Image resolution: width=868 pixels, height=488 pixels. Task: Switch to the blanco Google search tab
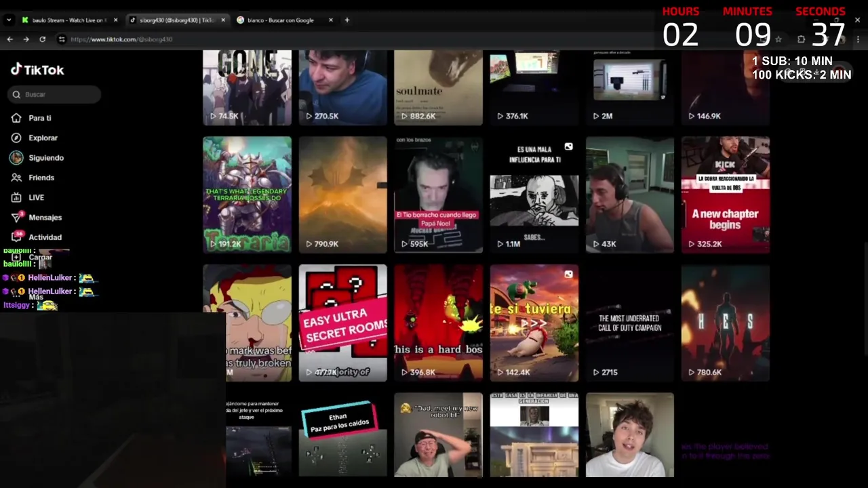[x=285, y=20]
